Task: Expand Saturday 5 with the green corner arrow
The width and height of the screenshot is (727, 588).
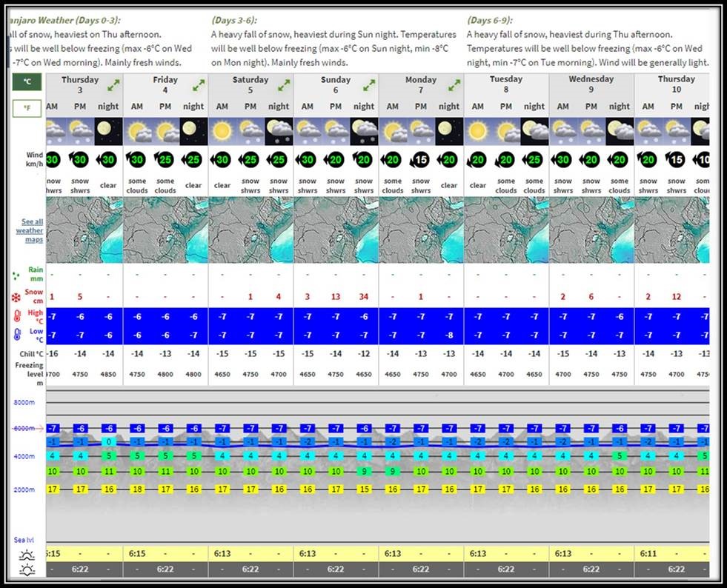Action: point(283,83)
